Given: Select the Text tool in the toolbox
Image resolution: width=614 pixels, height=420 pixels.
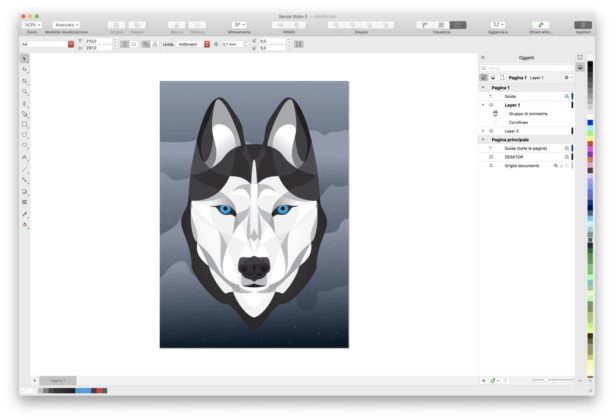Looking at the screenshot, I should (25, 157).
